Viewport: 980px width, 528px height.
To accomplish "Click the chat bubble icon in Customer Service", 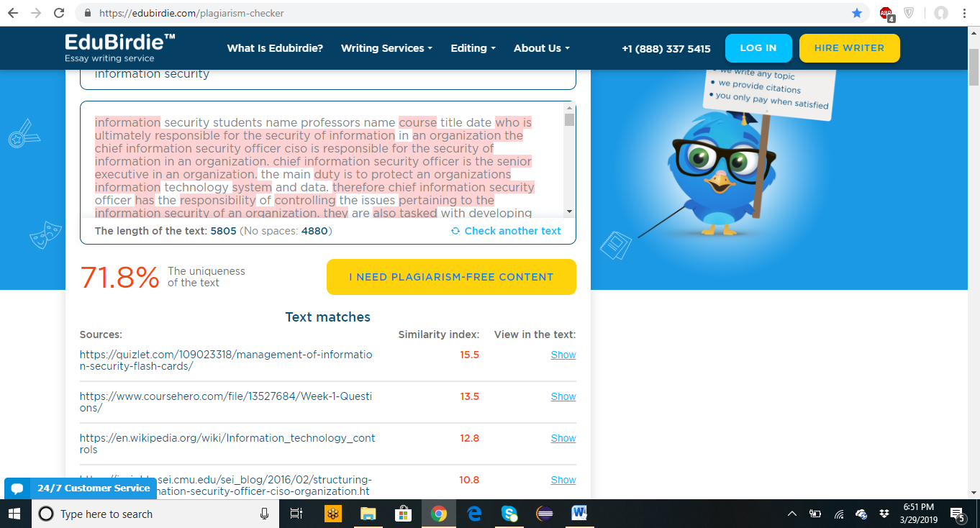I will pyautogui.click(x=18, y=488).
